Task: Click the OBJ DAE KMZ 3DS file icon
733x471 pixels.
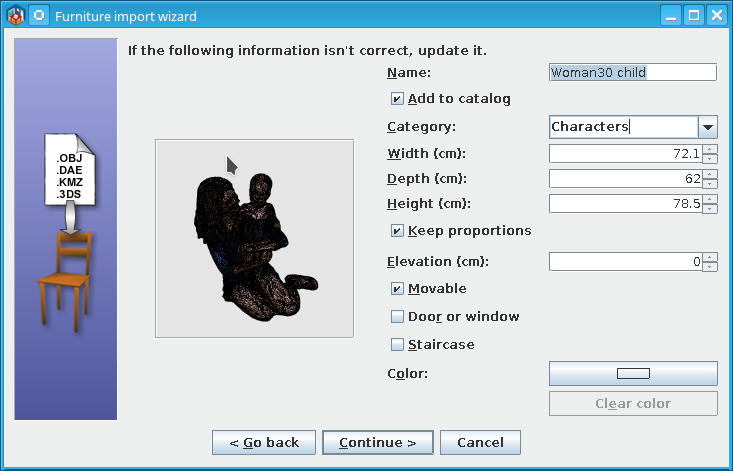Action: [70, 170]
